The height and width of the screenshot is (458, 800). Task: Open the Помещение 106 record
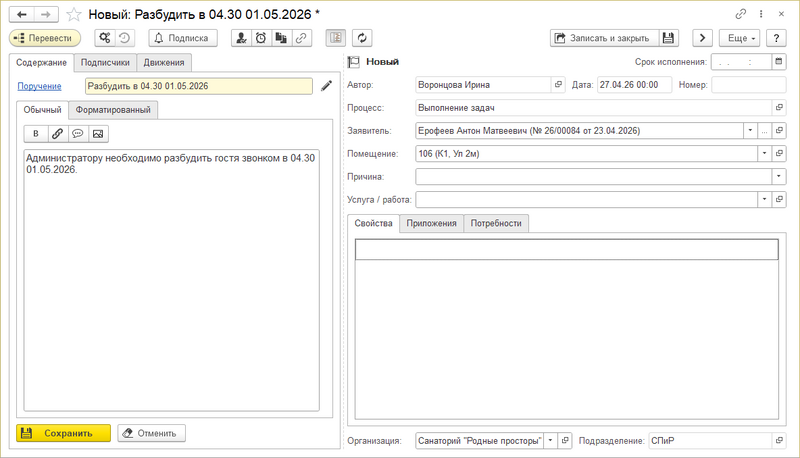pyautogui.click(x=779, y=154)
